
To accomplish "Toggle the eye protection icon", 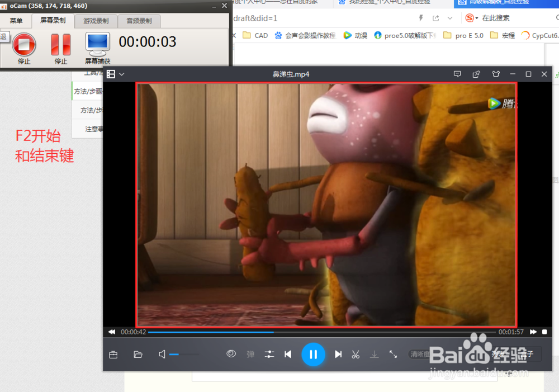I will (231, 353).
